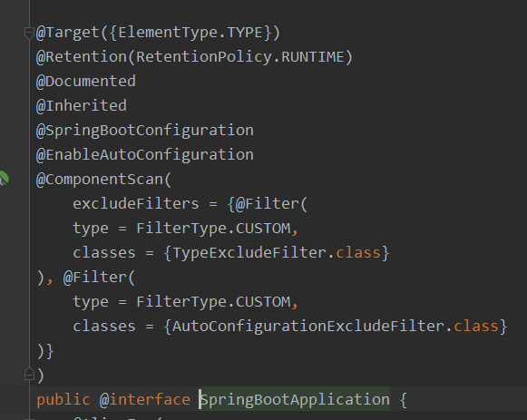Click the @Inherited annotation
The height and width of the screenshot is (420, 527).
81,106
